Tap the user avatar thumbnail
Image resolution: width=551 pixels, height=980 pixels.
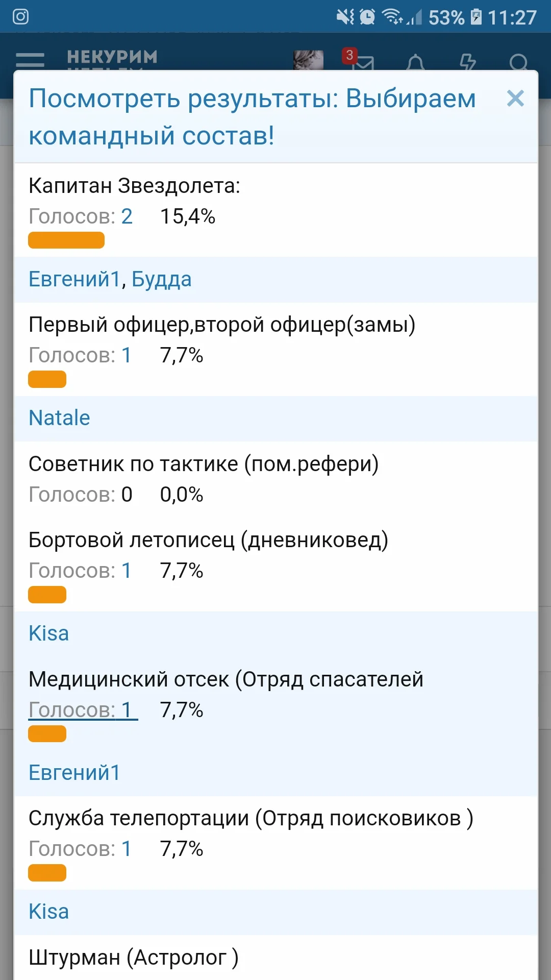point(308,60)
